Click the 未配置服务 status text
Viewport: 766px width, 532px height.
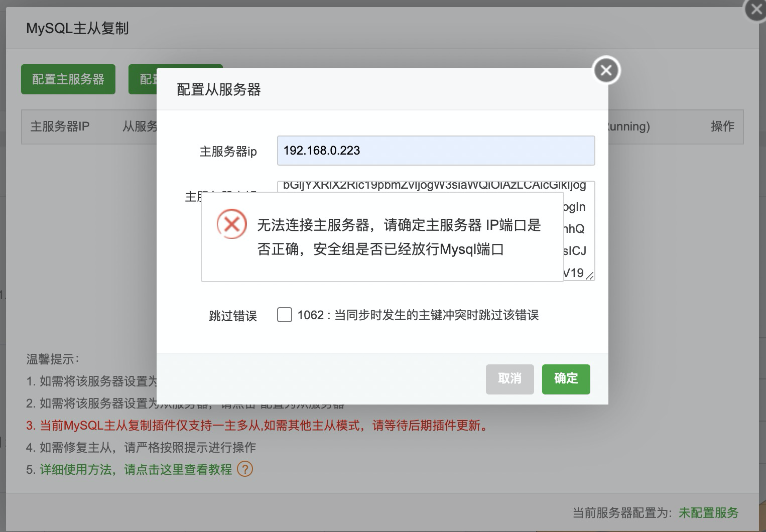point(709,513)
